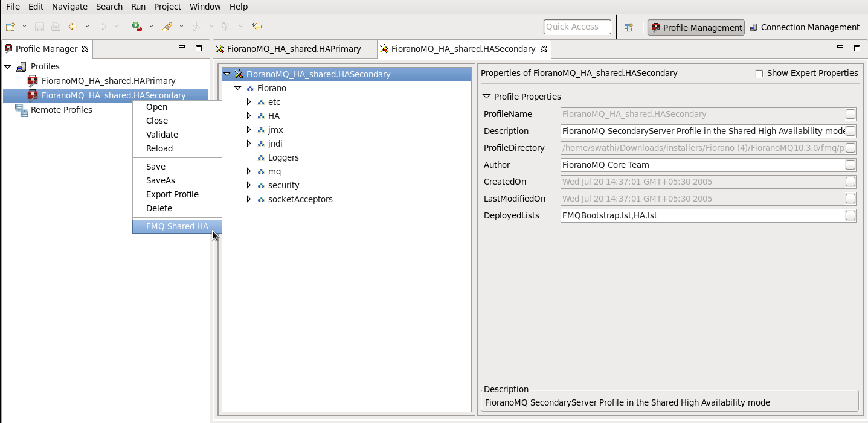Open the Search flashlight dropdown arrow
Image resolution: width=868 pixels, height=423 pixels.
[x=181, y=27]
